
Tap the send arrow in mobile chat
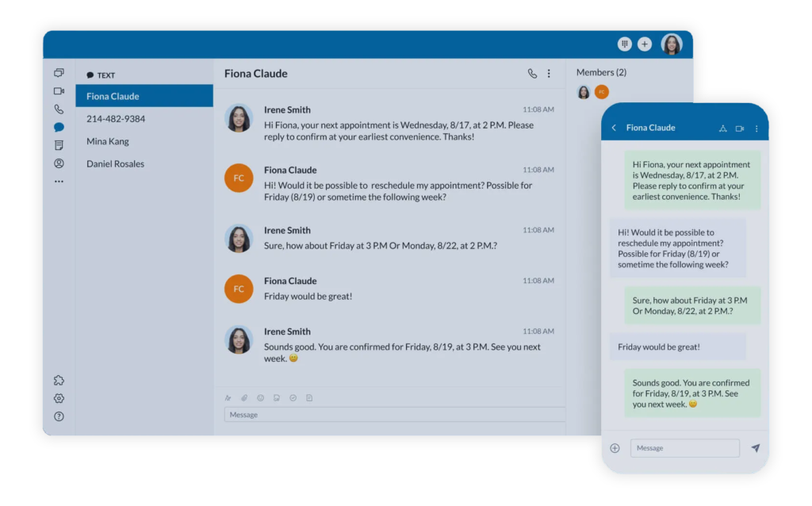point(755,448)
